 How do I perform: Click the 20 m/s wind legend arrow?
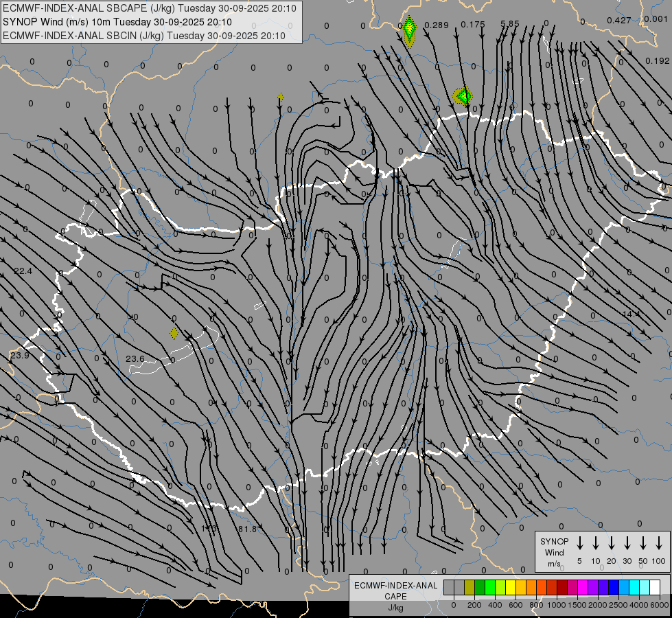612,543
